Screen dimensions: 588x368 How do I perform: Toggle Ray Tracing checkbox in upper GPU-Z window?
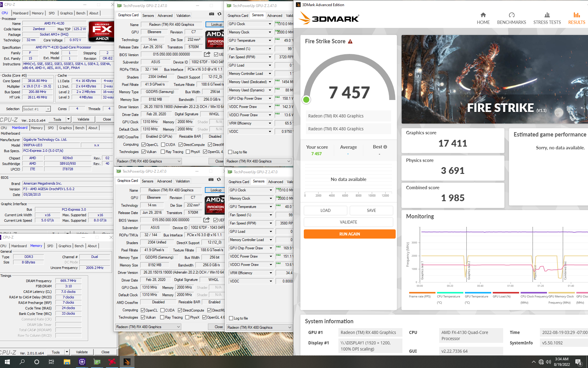[x=163, y=152]
